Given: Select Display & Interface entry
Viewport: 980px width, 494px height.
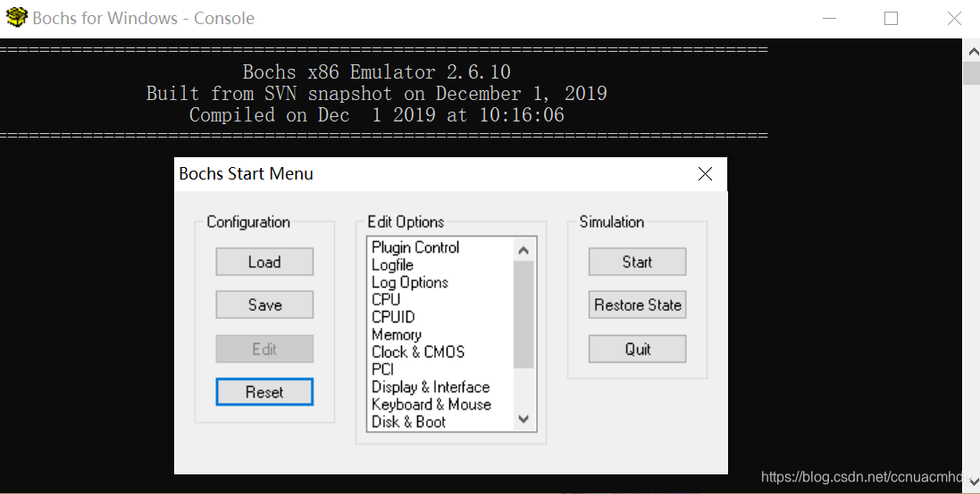Looking at the screenshot, I should [431, 387].
